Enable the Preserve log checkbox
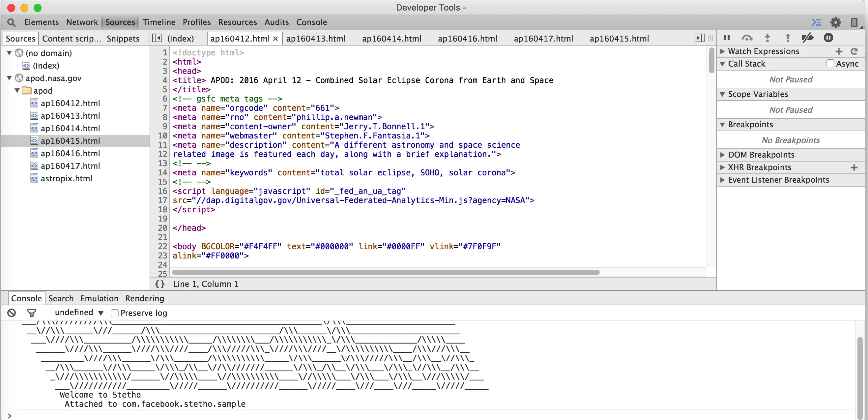The height and width of the screenshot is (420, 868). [115, 313]
